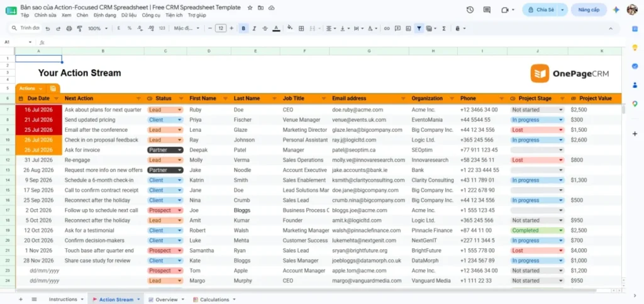The image size is (644, 304).
Task: Open the Gemini sparkle assistant
Action: point(616,10)
